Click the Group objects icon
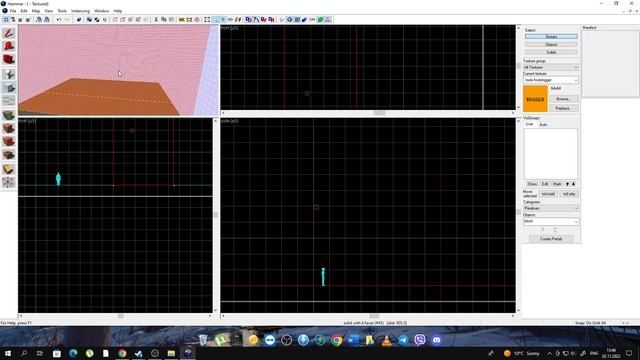Viewport: 640px width, 360px height. (x=89, y=20)
